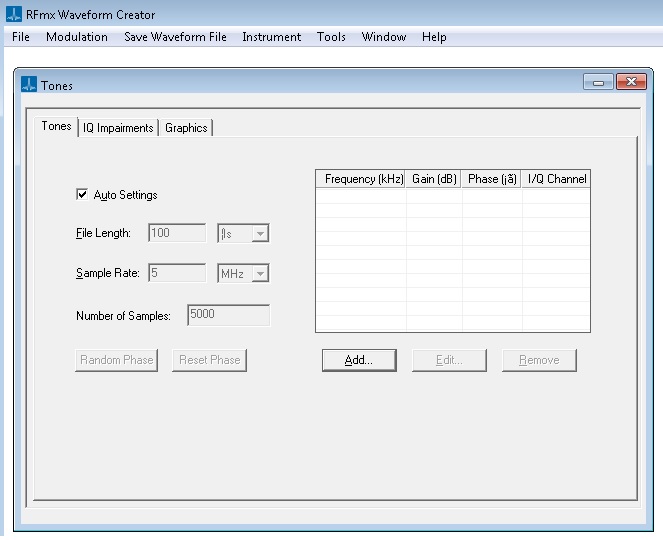The image size is (663, 540).
Task: Click the I/Q Channel column header
Action: [x=556, y=179]
